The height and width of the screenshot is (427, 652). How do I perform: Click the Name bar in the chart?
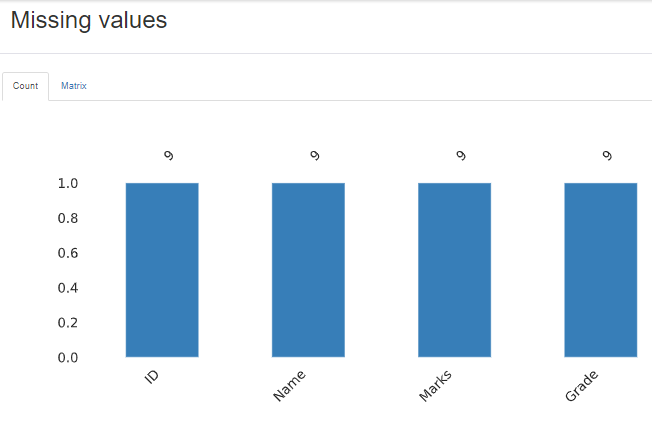coord(308,270)
